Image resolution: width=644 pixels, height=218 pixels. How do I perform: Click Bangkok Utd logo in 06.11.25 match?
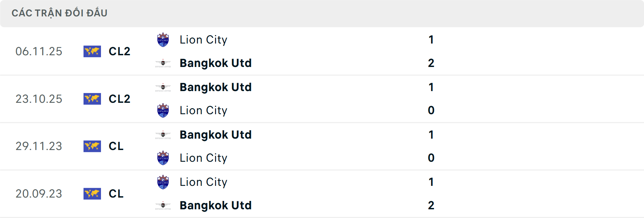tap(163, 63)
